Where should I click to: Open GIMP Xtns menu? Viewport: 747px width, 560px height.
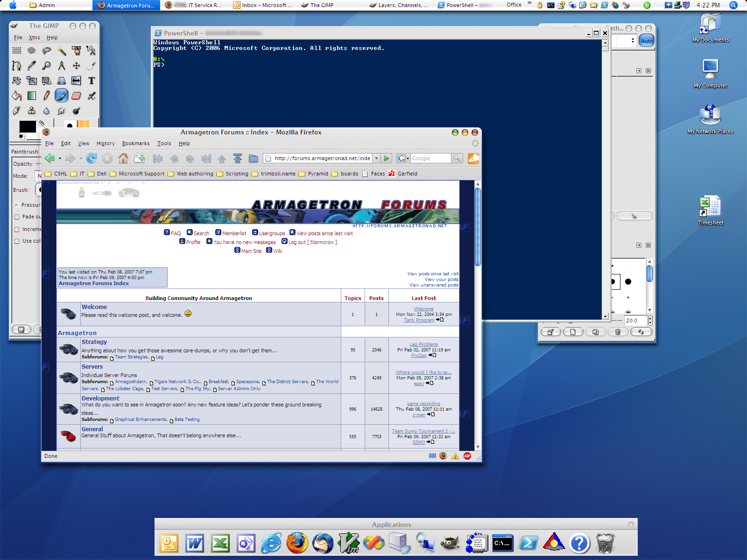coord(34,37)
